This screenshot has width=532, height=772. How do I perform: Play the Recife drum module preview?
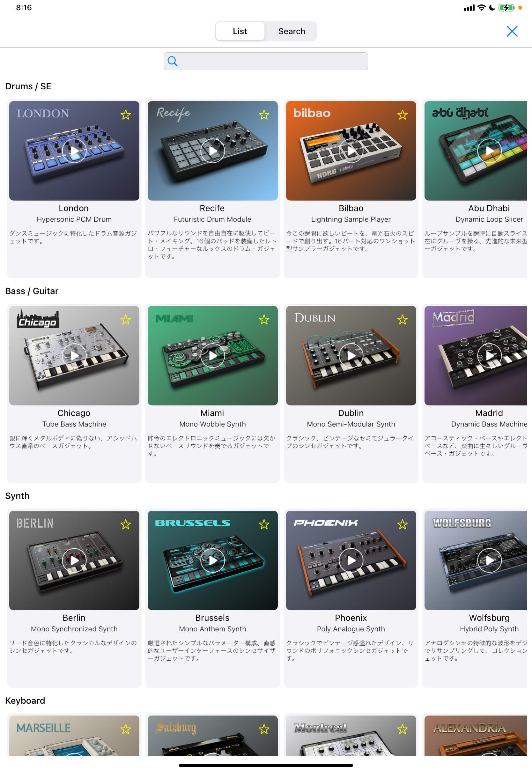point(212,151)
